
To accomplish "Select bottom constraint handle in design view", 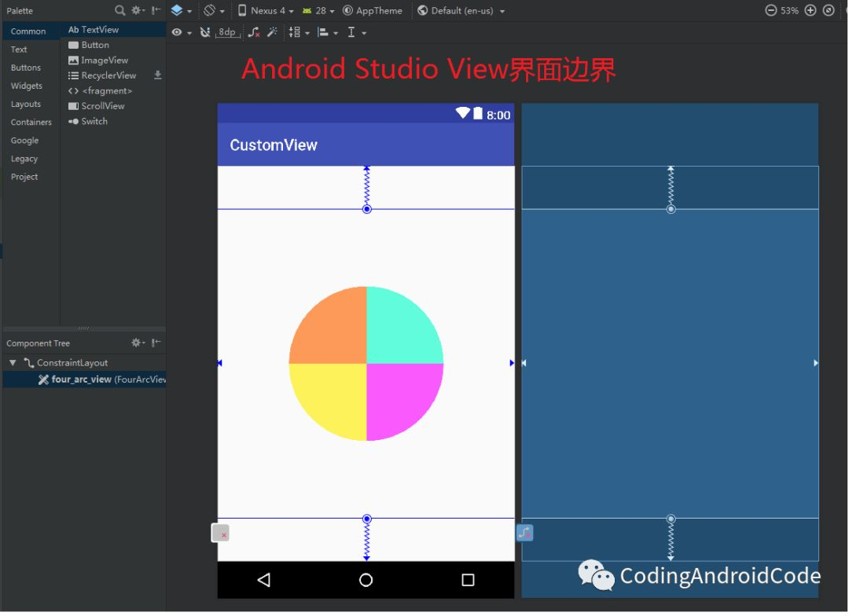I will click(x=366, y=519).
